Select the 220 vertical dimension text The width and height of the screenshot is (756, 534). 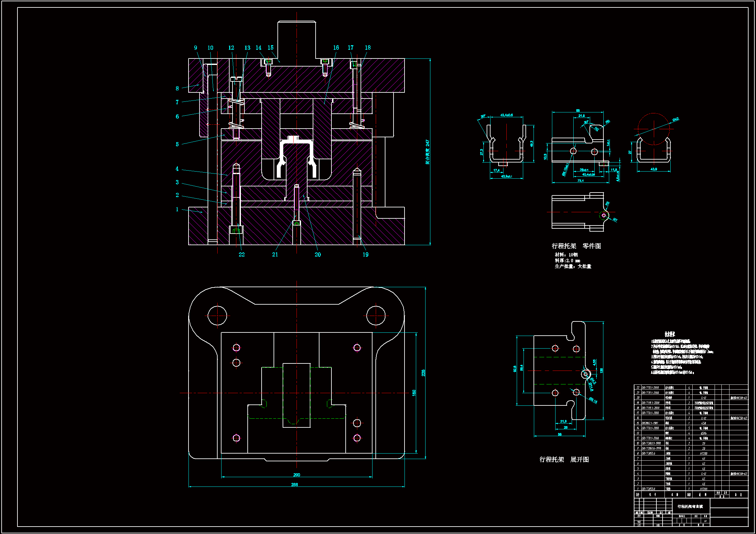coord(423,373)
